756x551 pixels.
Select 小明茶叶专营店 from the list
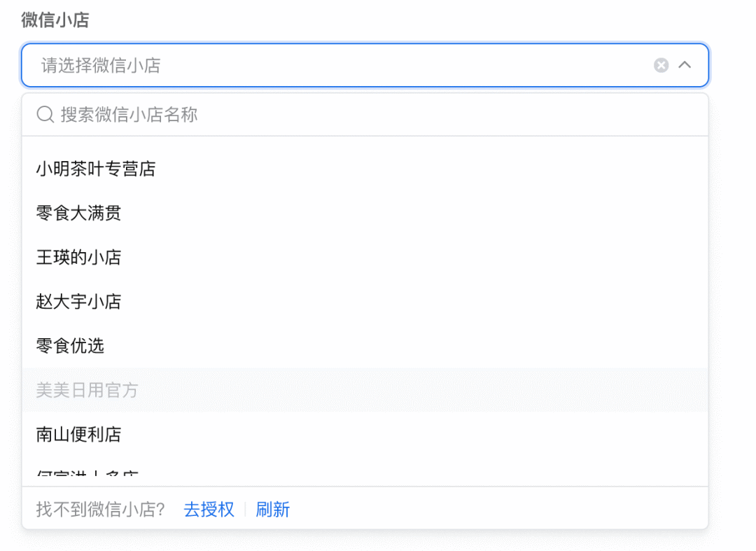pyautogui.click(x=96, y=168)
